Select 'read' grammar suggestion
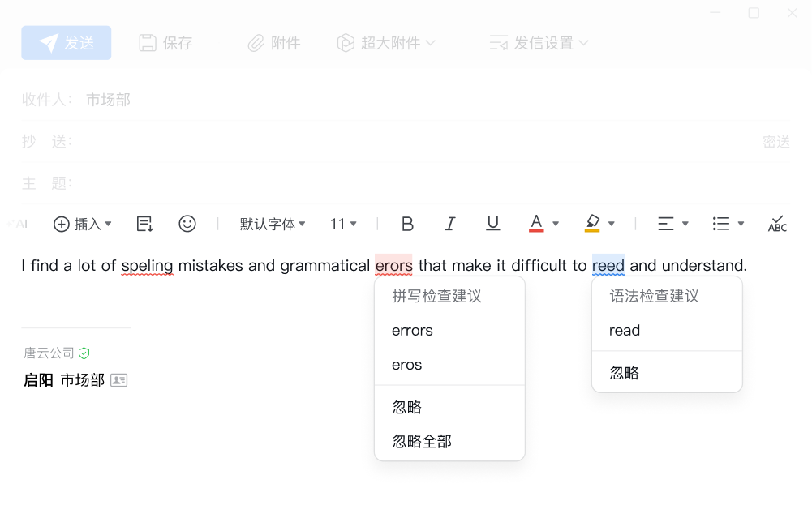 coord(625,331)
